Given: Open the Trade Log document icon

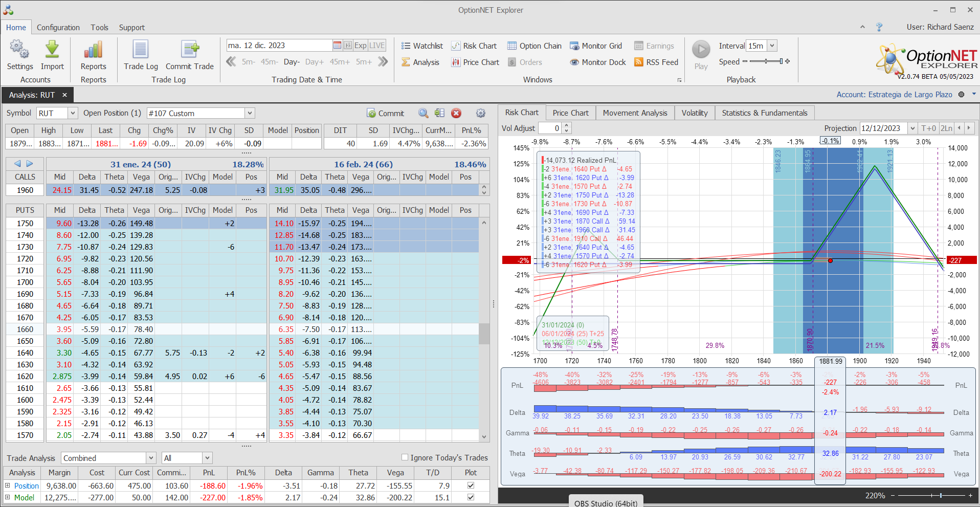Looking at the screenshot, I should 141,55.
